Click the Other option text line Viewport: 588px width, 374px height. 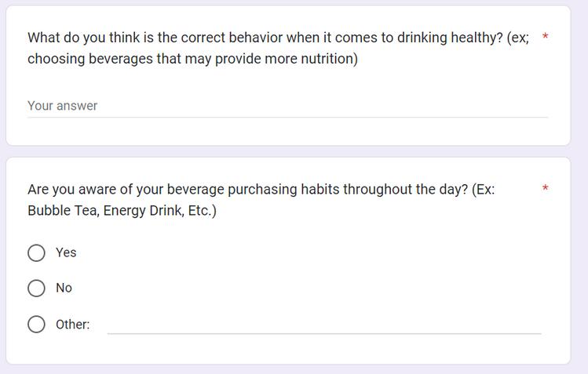click(324, 325)
